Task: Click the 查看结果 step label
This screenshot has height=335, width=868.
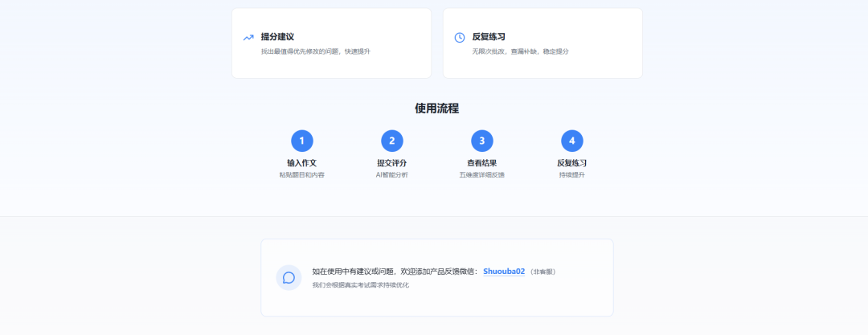Action: tap(482, 163)
